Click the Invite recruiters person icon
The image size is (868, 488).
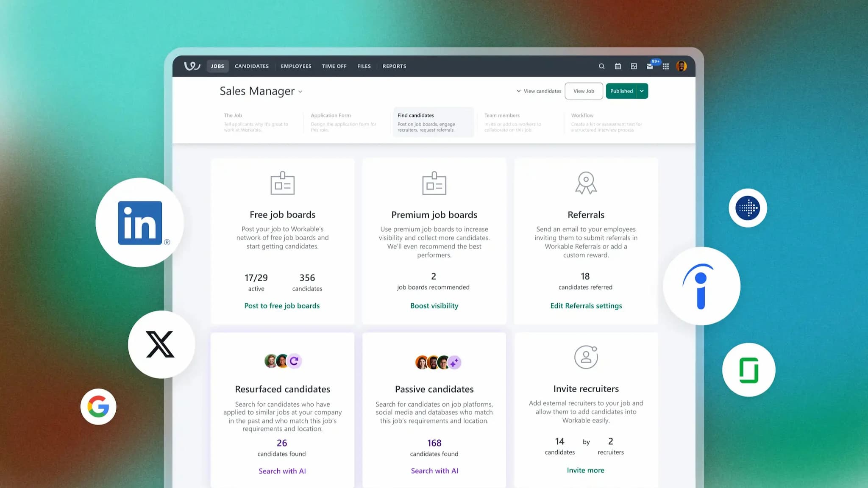pyautogui.click(x=586, y=357)
